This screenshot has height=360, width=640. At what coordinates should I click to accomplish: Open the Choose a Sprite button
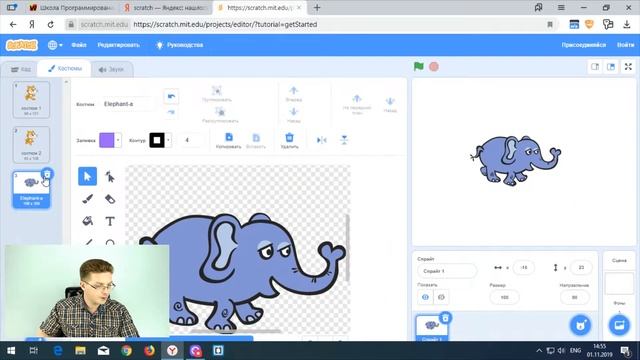coord(580,325)
